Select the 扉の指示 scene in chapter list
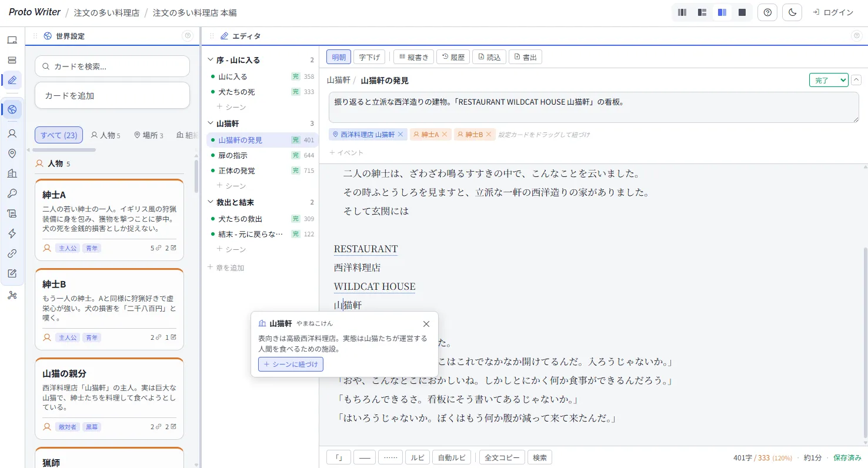Viewport: 868px width, 468px height. pyautogui.click(x=234, y=155)
